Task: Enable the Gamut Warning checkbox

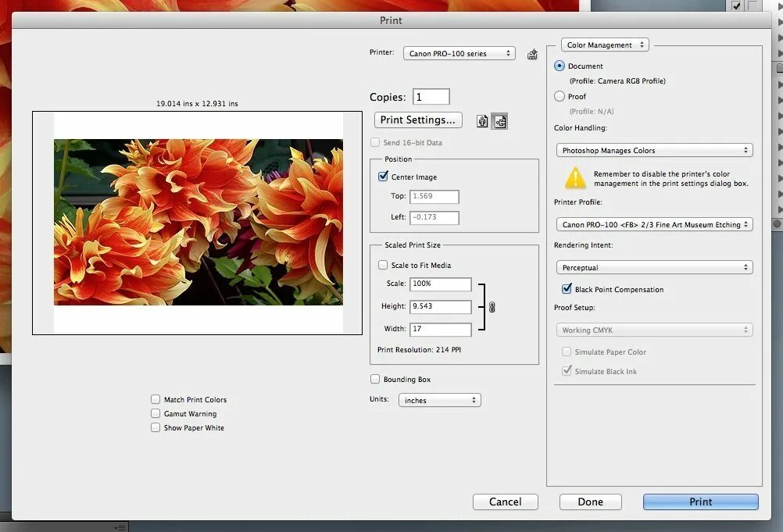Action: pos(156,413)
